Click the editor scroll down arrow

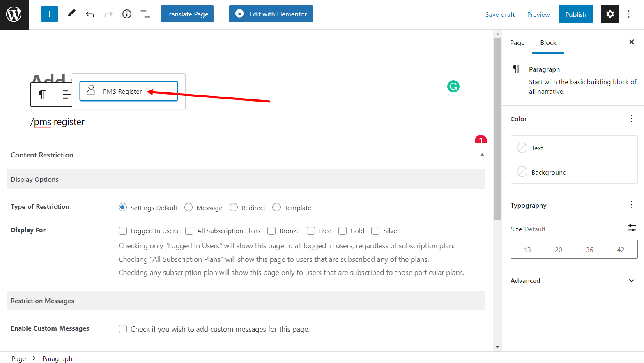pos(497,347)
